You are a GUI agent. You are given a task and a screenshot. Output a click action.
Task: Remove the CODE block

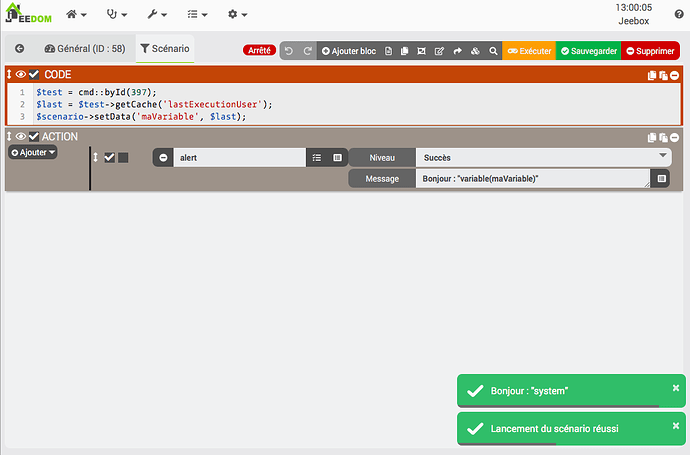674,76
